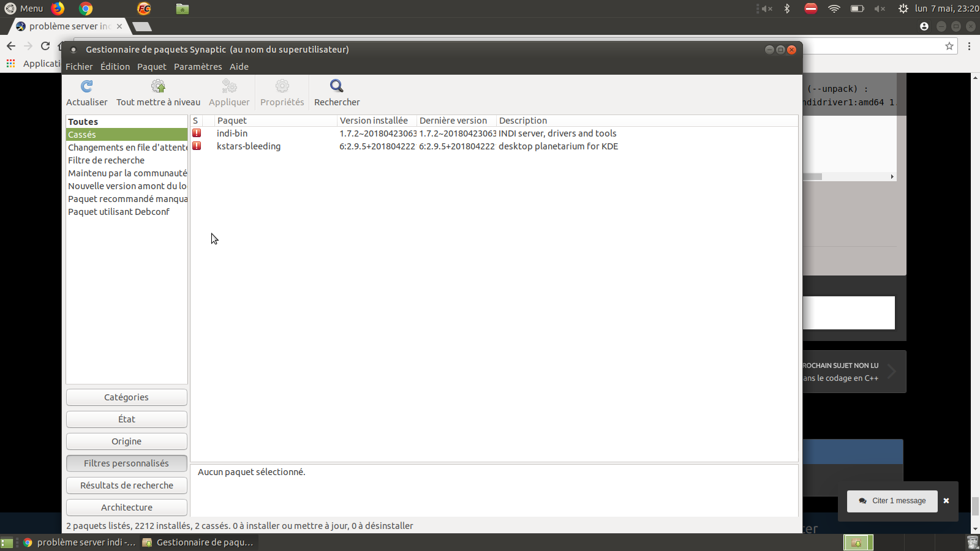This screenshot has width=980, height=551.
Task: Open Bluetooth indicator in system tray
Action: (x=787, y=9)
